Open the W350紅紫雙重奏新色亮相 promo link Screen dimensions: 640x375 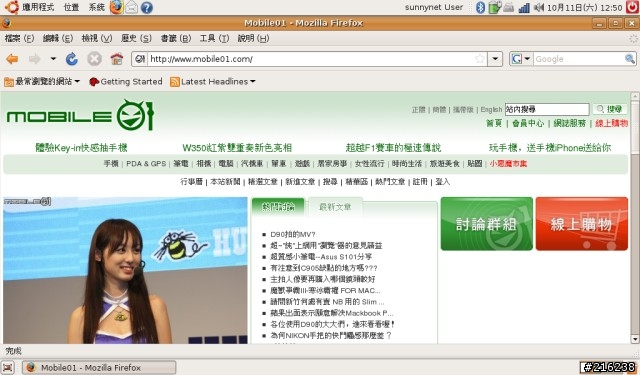[x=237, y=148]
